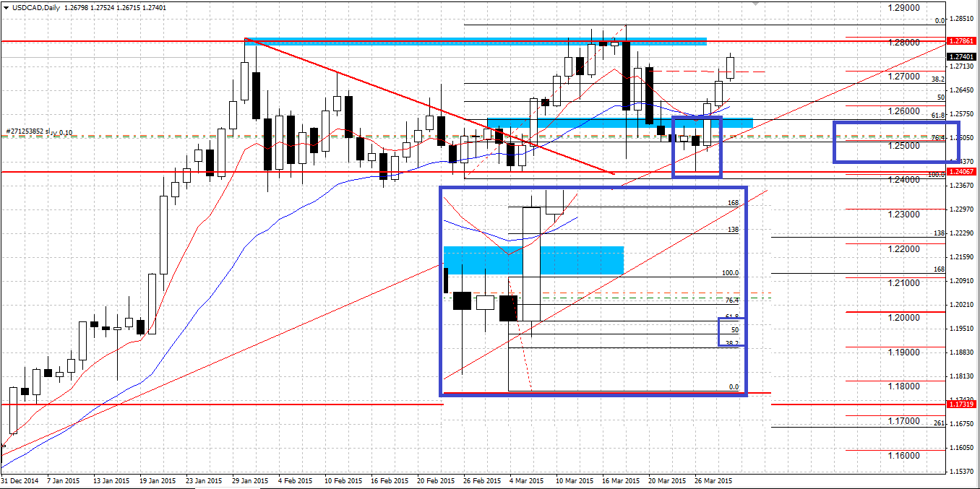
Task: Select the open price value 1.26798
Action: (76, 7)
